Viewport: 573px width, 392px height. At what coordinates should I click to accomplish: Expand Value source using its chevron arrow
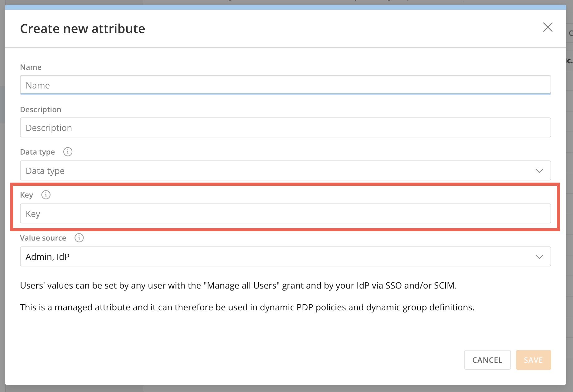[x=539, y=257]
